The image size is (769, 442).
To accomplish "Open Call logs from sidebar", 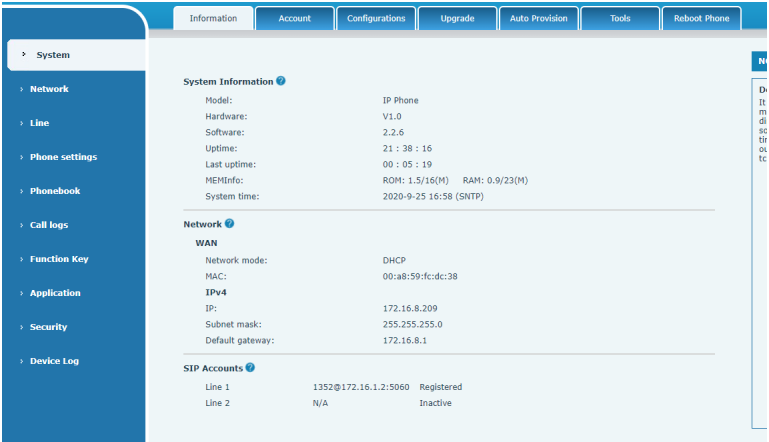I will coord(49,225).
